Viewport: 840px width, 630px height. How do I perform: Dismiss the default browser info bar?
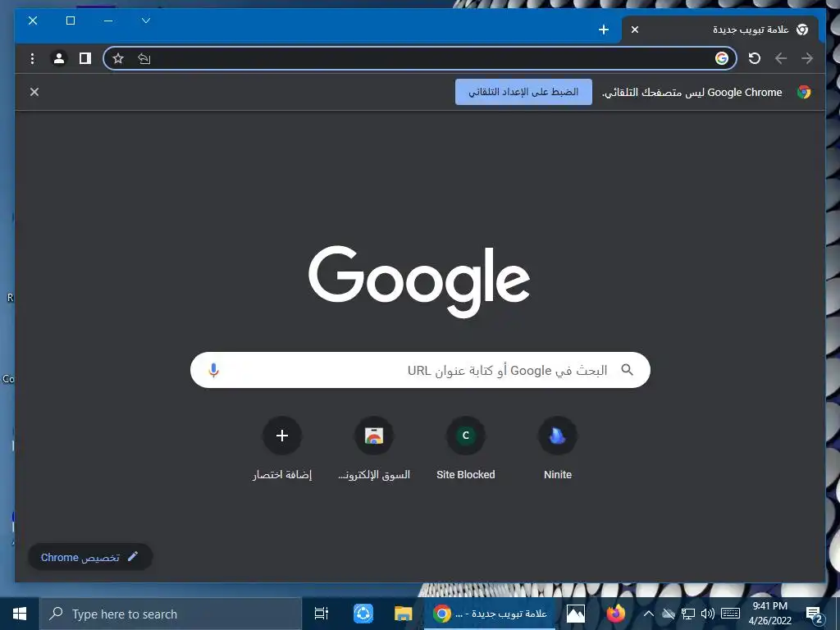pos(34,92)
